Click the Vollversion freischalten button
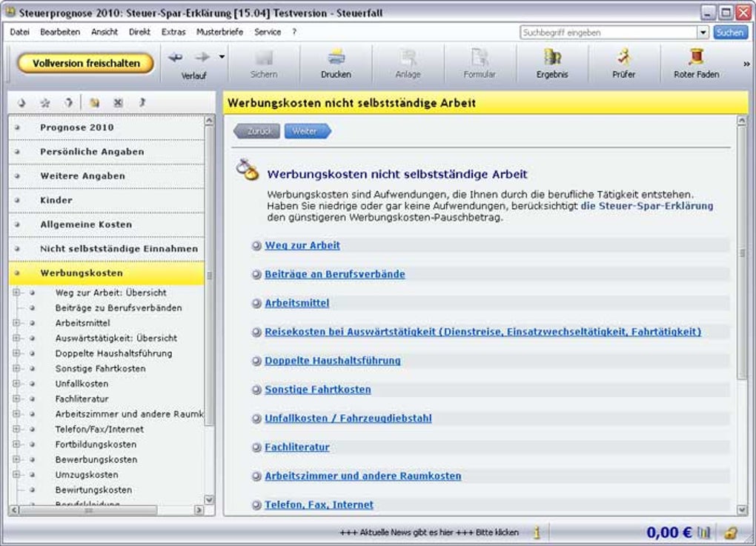756x546 pixels. 86,64
